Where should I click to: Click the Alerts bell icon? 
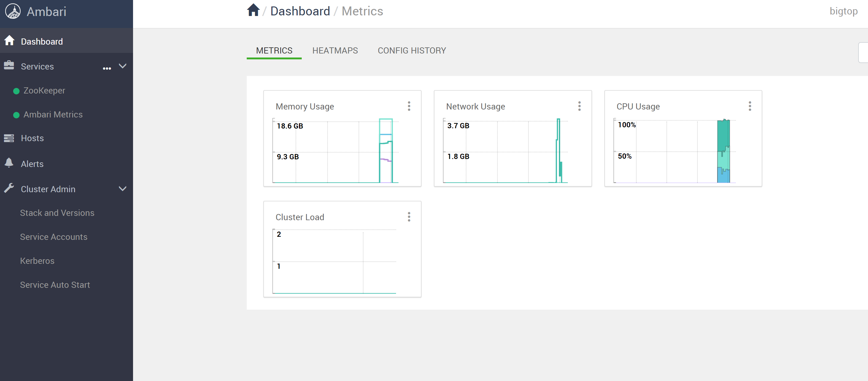click(9, 163)
